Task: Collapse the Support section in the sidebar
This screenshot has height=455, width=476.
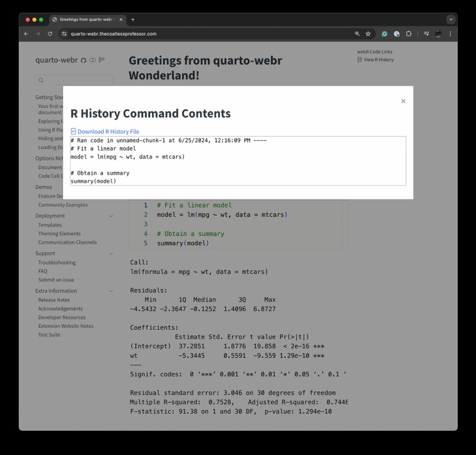Action: [x=111, y=253]
